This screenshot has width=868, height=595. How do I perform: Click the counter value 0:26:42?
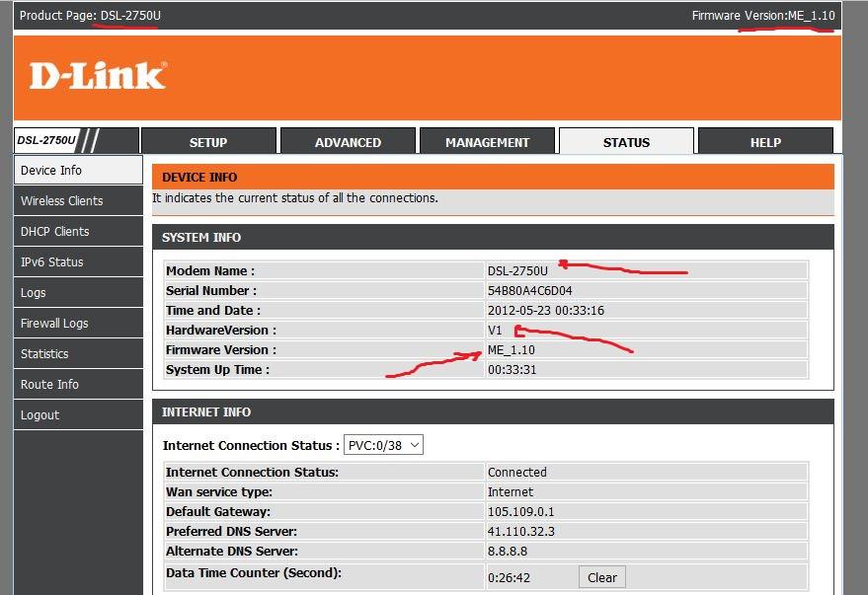coord(509,578)
